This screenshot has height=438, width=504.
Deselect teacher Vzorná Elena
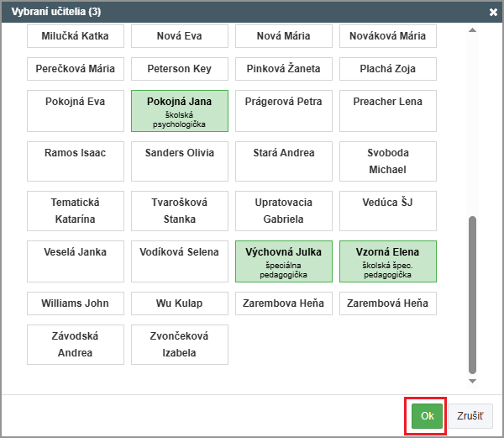tap(387, 261)
